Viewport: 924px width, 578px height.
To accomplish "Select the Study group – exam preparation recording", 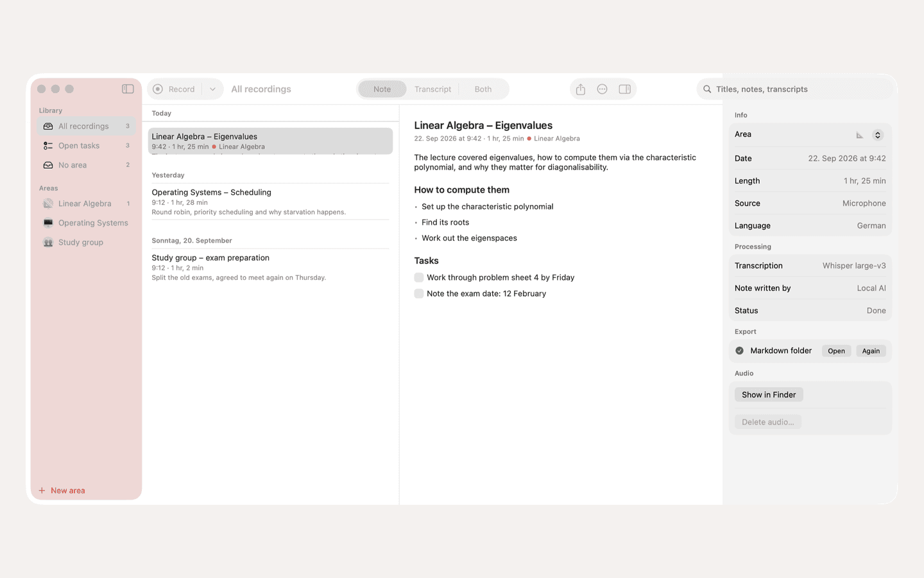I will pyautogui.click(x=270, y=267).
